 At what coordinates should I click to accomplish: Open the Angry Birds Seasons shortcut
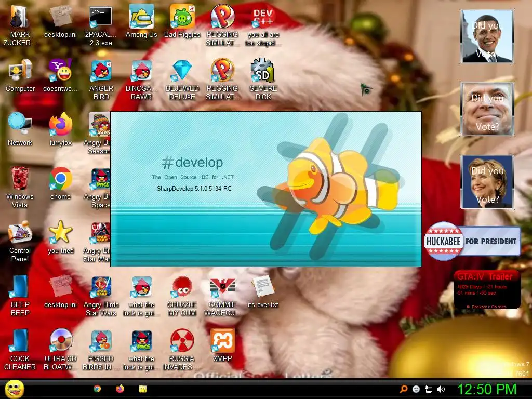point(99,134)
